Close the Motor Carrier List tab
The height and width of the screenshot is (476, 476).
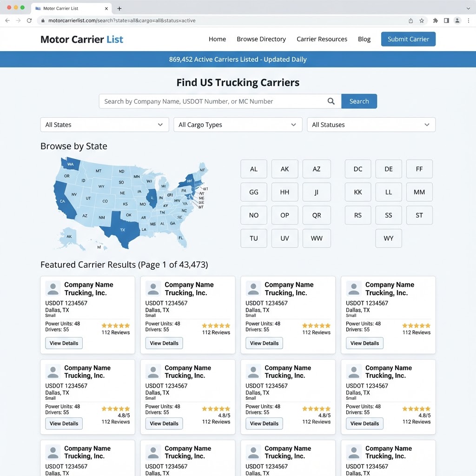point(106,8)
